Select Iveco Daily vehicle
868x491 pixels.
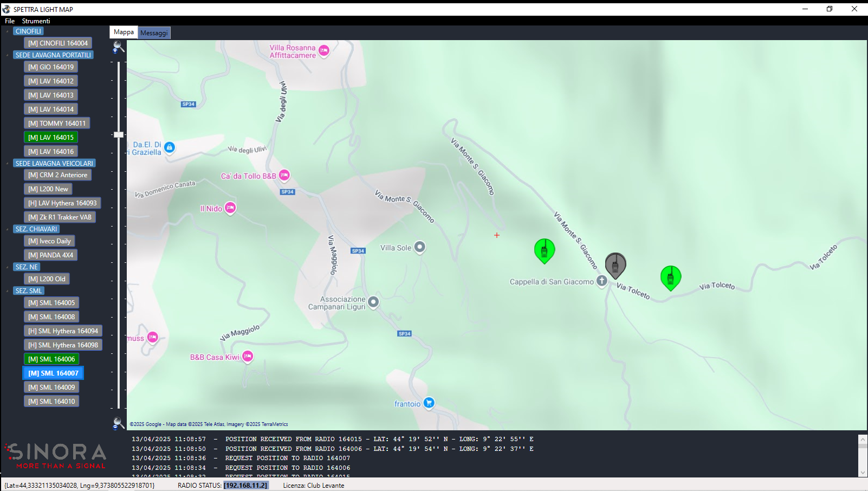pyautogui.click(x=49, y=241)
